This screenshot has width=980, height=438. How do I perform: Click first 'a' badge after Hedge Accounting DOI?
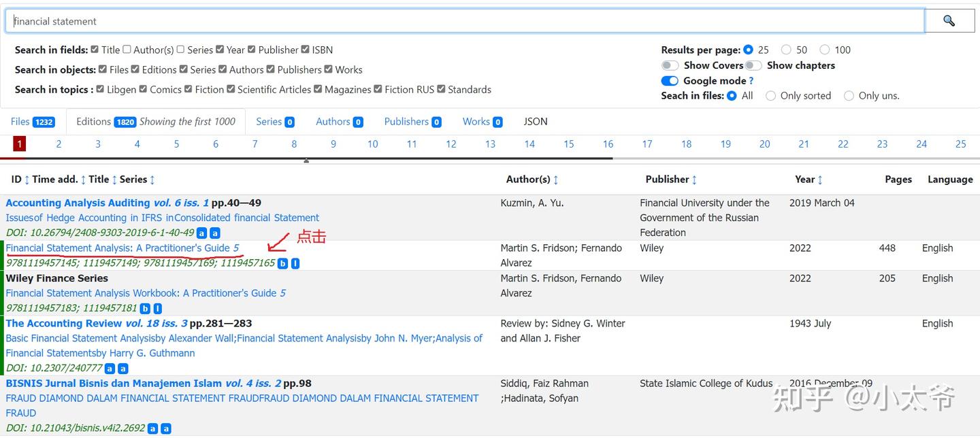coord(202,233)
